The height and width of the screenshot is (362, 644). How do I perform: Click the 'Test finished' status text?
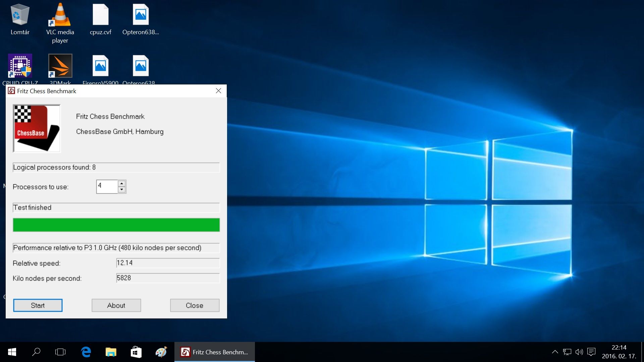[x=32, y=207]
